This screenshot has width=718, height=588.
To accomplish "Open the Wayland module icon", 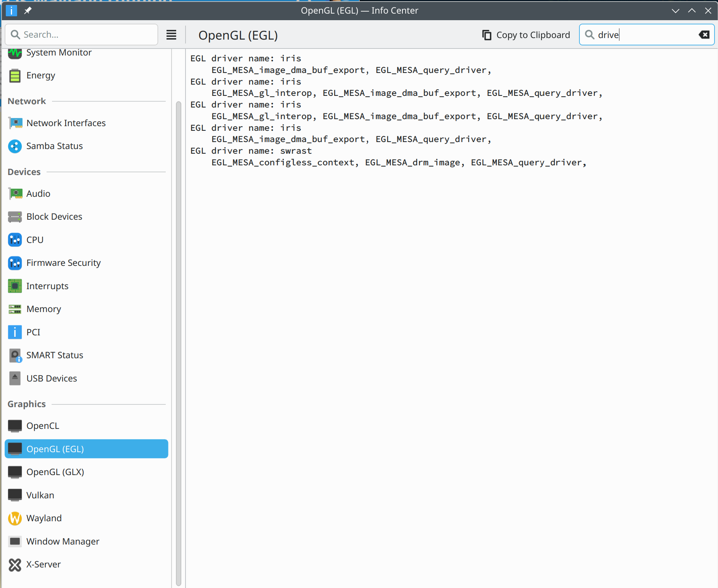I will [15, 519].
